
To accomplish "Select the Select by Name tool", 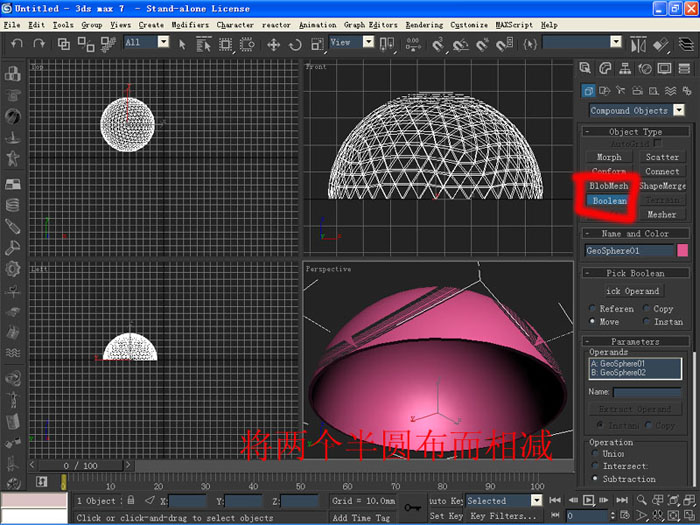I will (203, 44).
